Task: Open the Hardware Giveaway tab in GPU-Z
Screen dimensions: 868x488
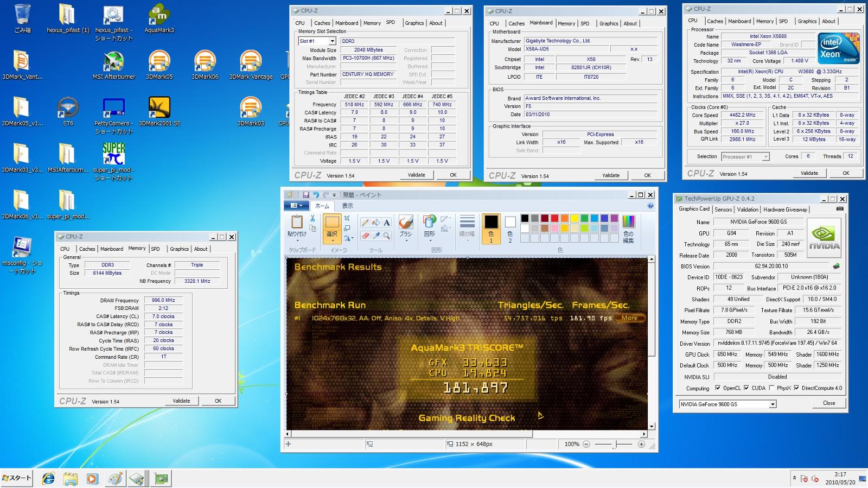Action: [x=785, y=210]
